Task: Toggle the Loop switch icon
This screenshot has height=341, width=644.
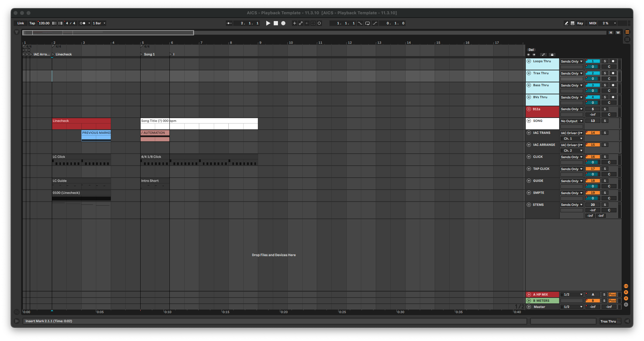Action: [x=367, y=23]
